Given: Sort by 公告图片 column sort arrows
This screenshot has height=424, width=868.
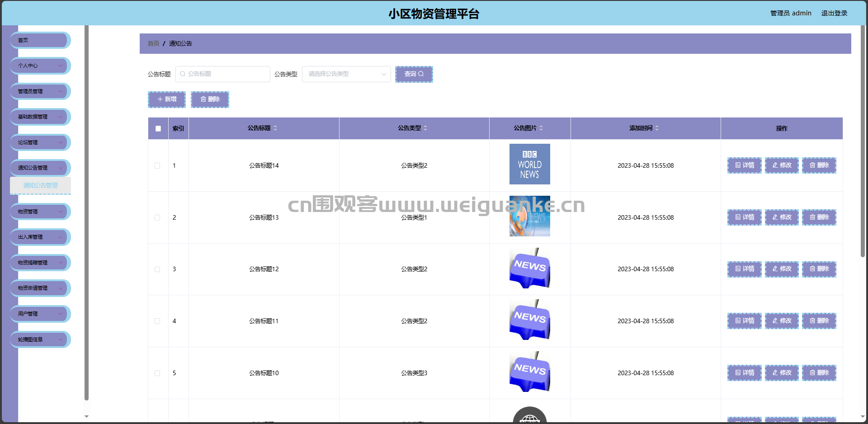Looking at the screenshot, I should (x=541, y=128).
